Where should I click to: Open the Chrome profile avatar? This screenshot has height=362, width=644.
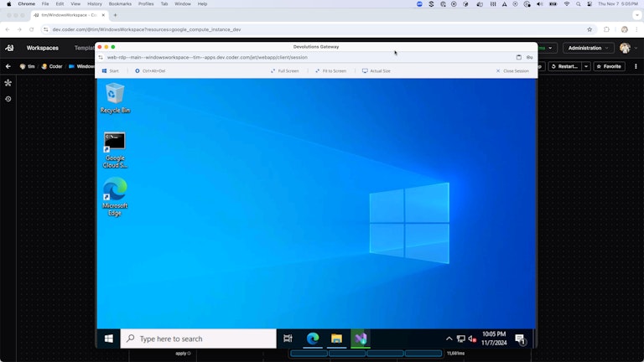pos(625,29)
